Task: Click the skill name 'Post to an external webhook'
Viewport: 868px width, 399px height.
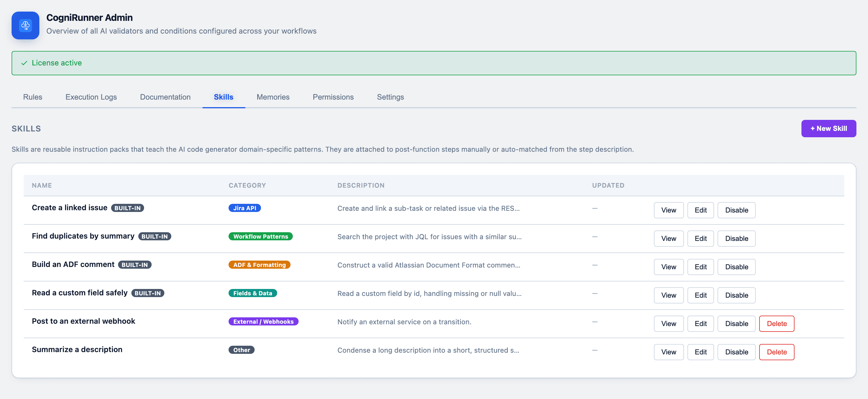Action: tap(84, 321)
